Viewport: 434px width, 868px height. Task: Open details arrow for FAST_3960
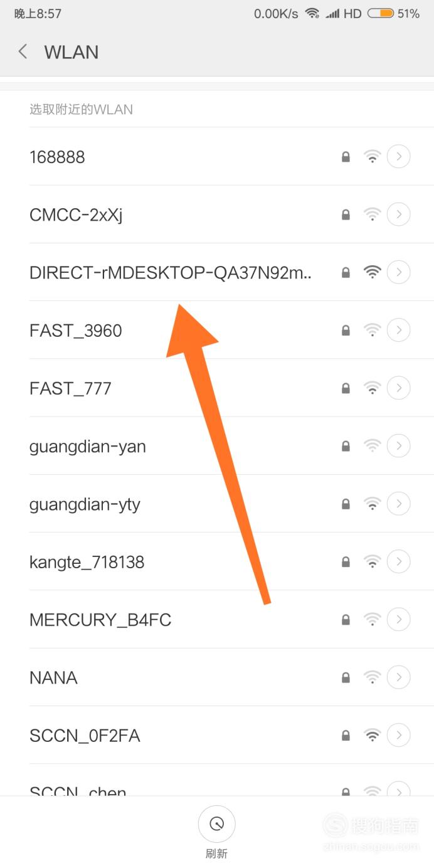pyautogui.click(x=399, y=330)
